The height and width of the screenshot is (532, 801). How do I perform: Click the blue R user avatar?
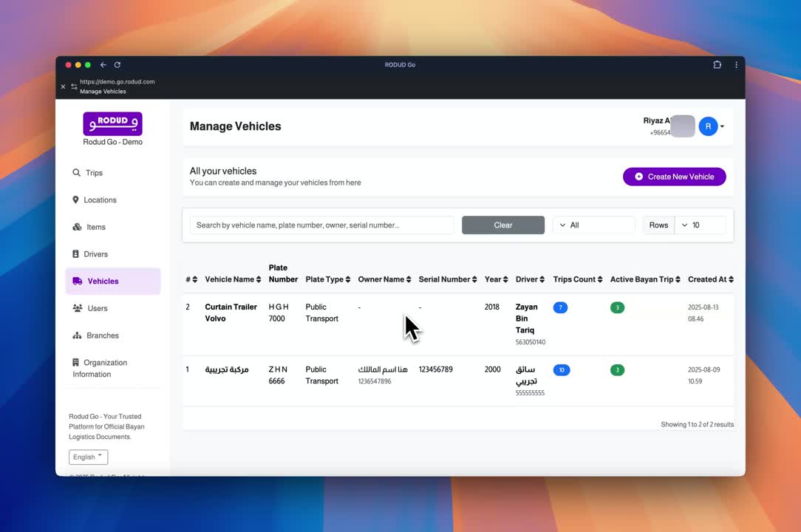pos(708,126)
